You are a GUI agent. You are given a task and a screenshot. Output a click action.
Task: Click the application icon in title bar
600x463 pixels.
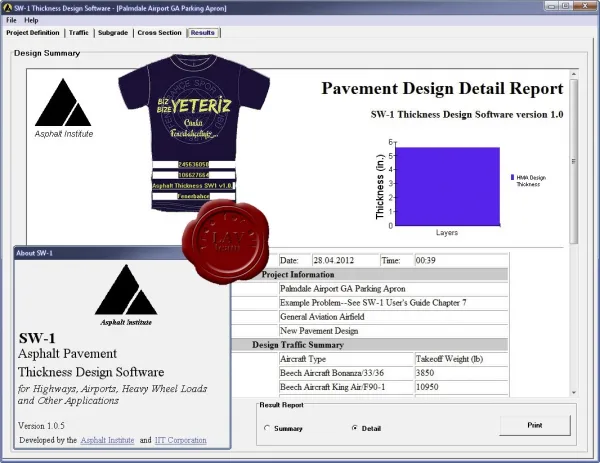coord(7,7)
